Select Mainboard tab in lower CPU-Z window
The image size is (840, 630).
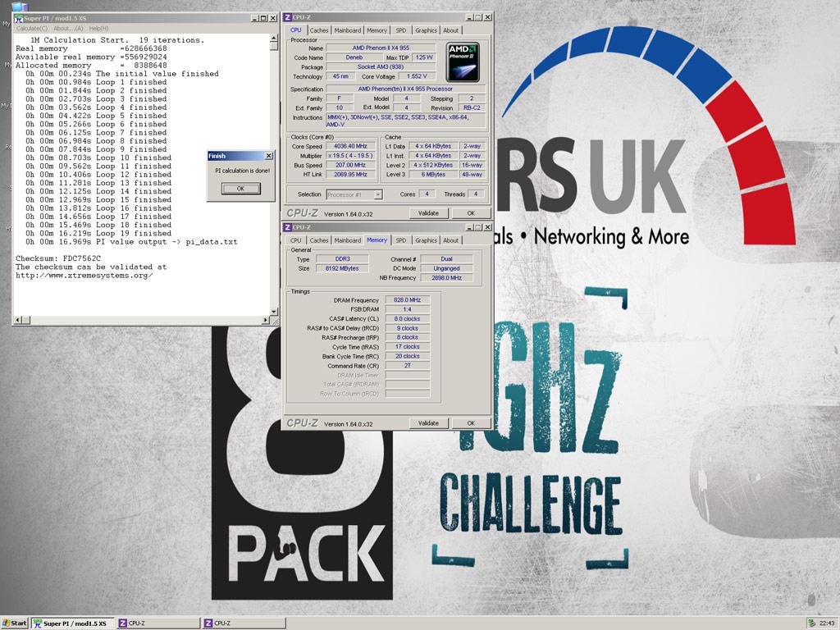tap(347, 240)
